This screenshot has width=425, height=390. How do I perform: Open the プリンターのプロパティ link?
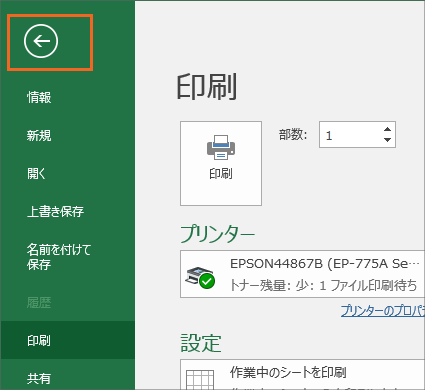(383, 311)
